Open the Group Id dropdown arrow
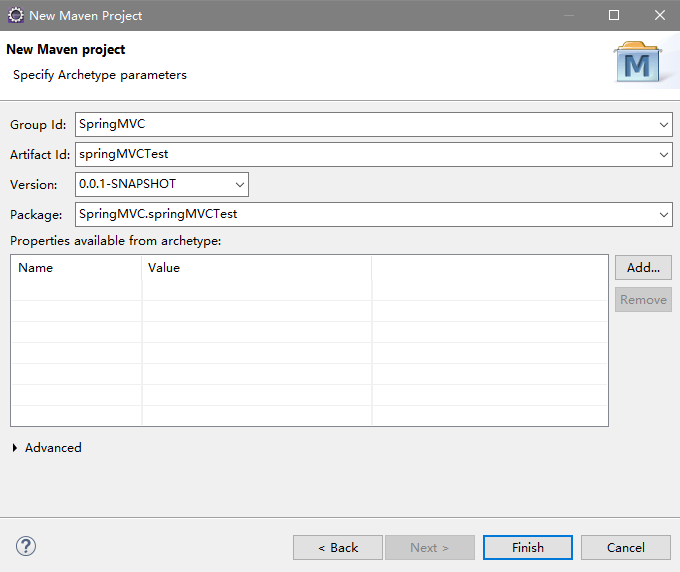The image size is (680, 572). (664, 125)
